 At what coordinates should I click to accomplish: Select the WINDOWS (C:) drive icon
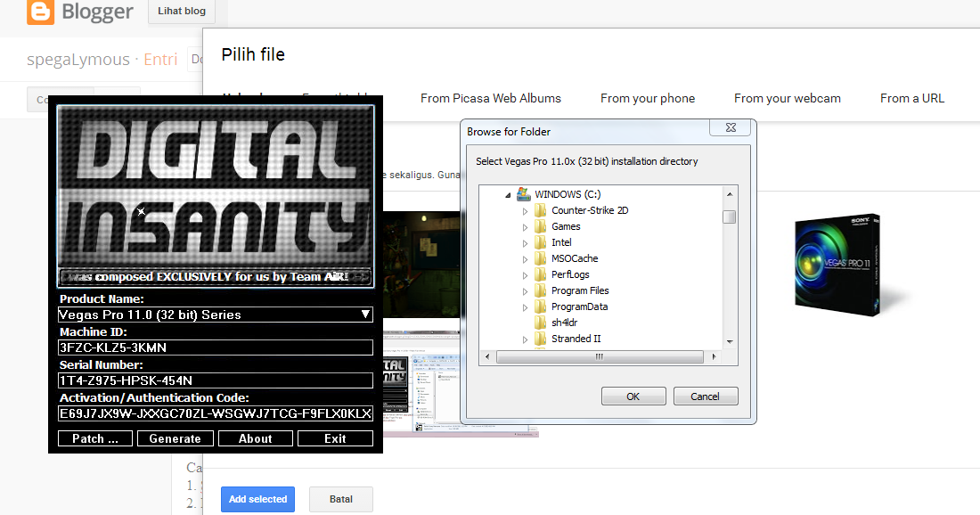point(524,194)
